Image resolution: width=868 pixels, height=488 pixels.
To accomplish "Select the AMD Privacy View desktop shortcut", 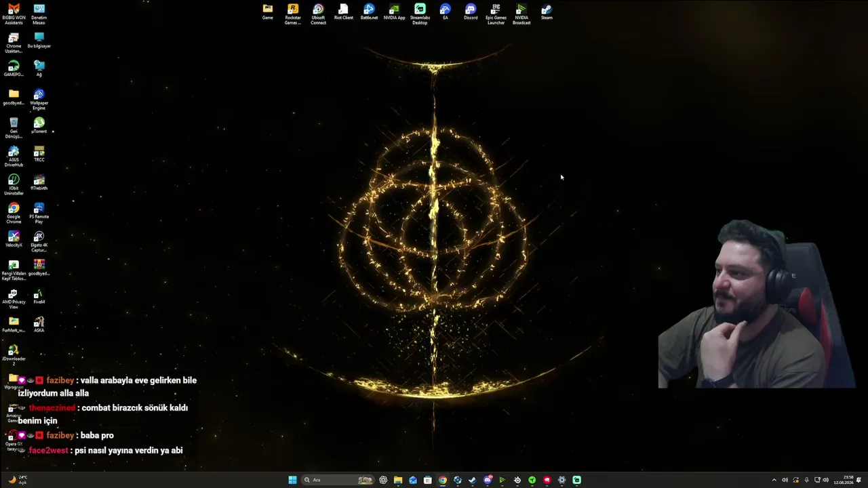I will point(14,298).
